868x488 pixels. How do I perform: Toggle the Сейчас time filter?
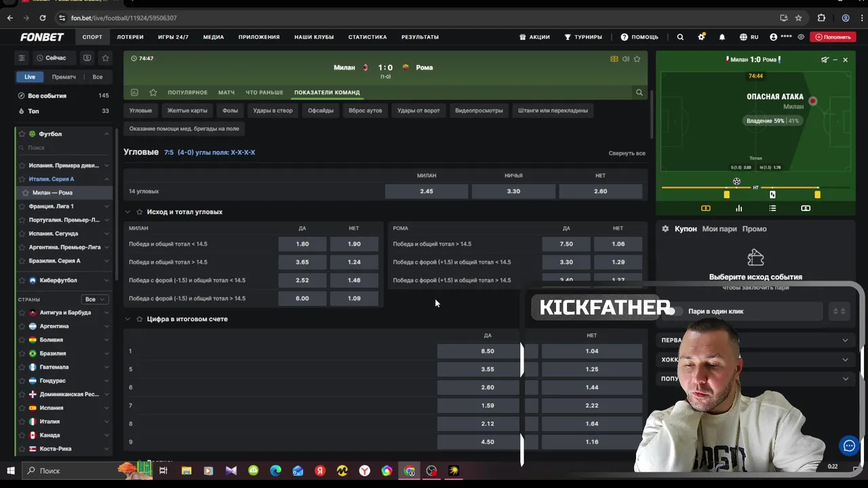pyautogui.click(x=52, y=58)
